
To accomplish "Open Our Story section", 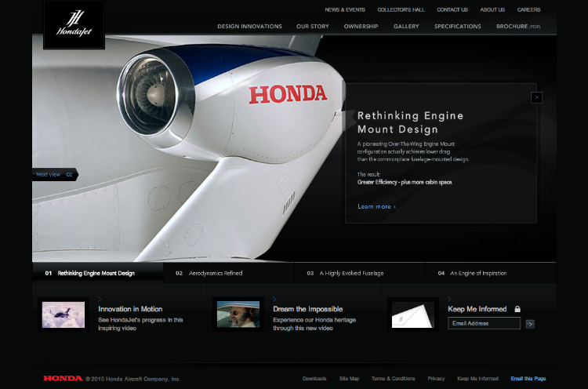I will point(312,26).
